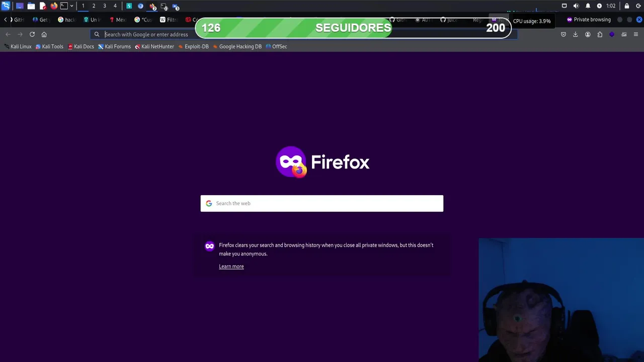This screenshot has width=644, height=362.
Task: Click the private mask icon in the notice
Action: (x=210, y=246)
